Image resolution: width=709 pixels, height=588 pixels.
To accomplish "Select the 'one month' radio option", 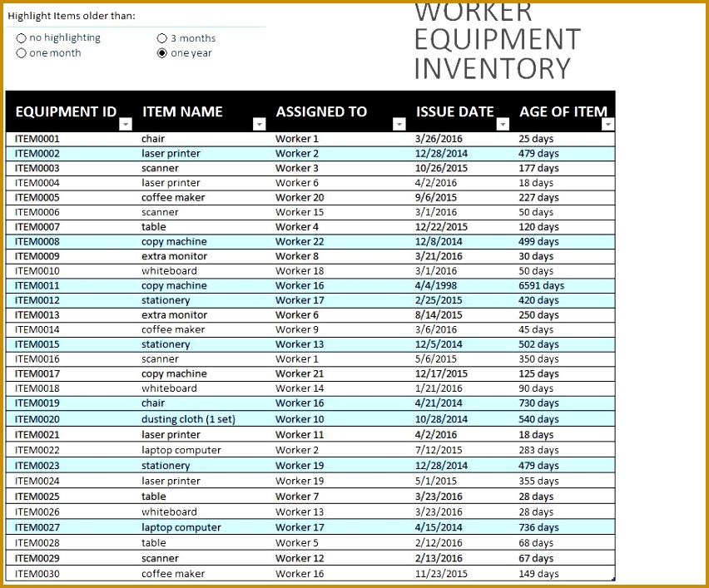I will point(22,53).
